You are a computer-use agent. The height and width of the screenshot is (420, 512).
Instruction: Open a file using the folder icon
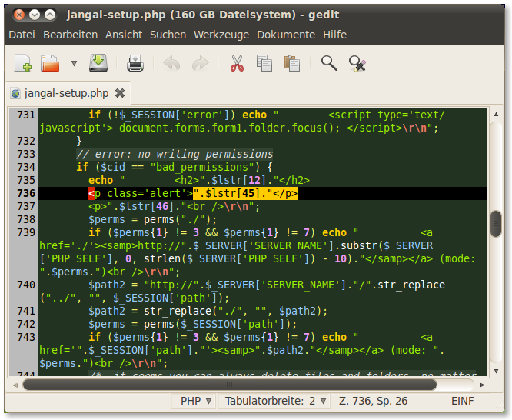[x=50, y=63]
